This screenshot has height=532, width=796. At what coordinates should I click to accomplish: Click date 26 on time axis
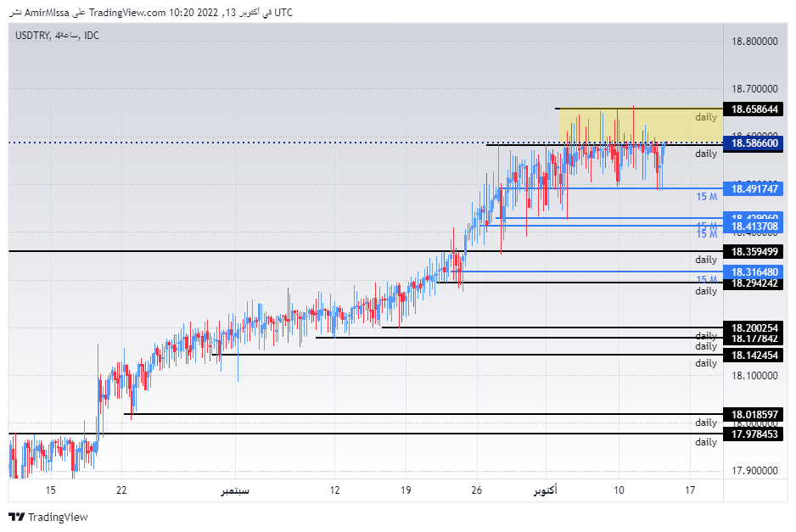(x=476, y=490)
